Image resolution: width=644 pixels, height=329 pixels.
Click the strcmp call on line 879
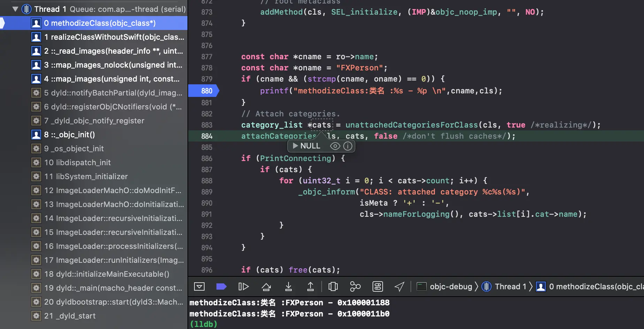(x=322, y=79)
